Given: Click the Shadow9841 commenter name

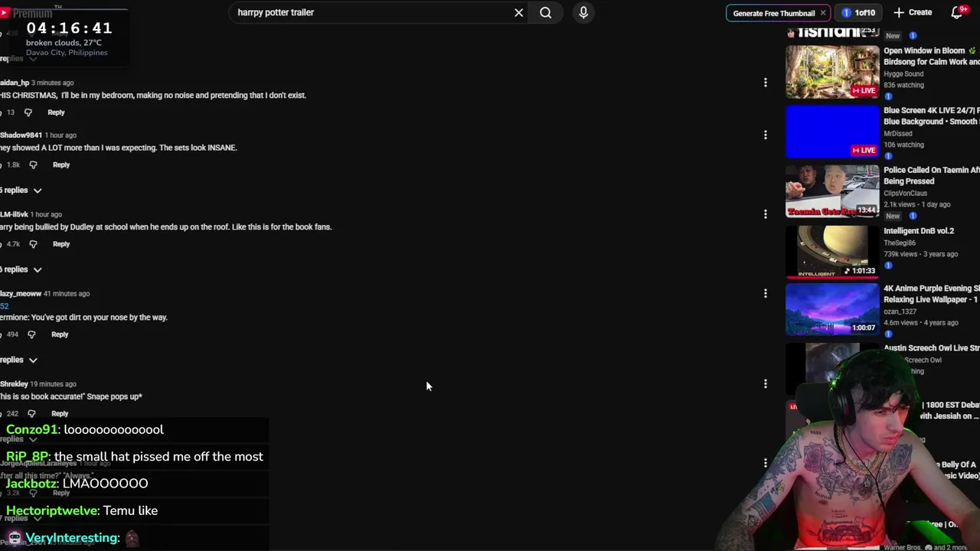Looking at the screenshot, I should tap(21, 135).
